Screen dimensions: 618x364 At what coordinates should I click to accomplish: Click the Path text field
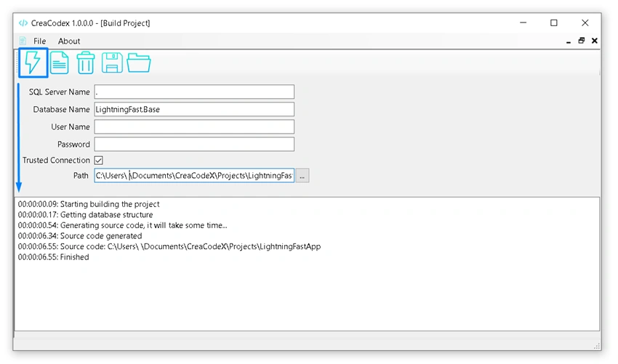coord(194,175)
